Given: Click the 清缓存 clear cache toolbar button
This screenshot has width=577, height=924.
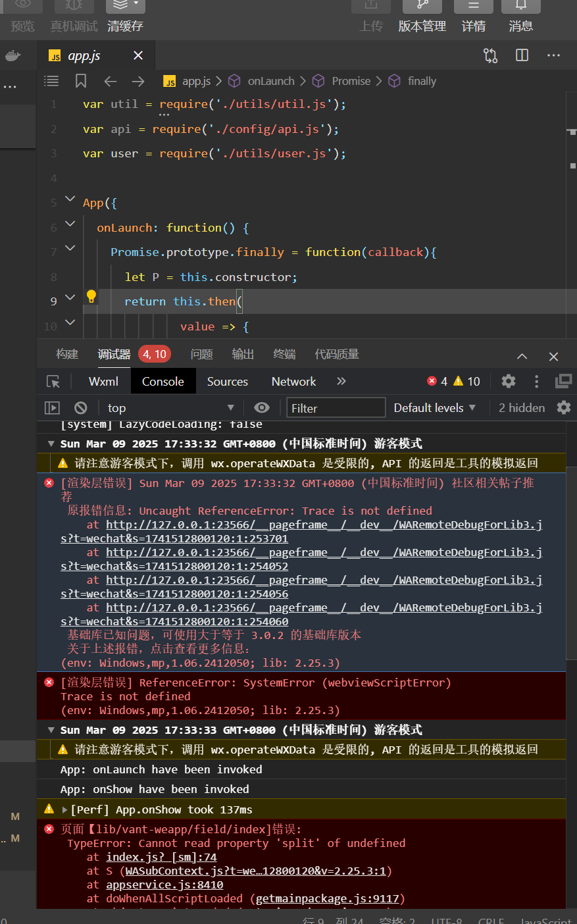Looking at the screenshot, I should [125, 14].
